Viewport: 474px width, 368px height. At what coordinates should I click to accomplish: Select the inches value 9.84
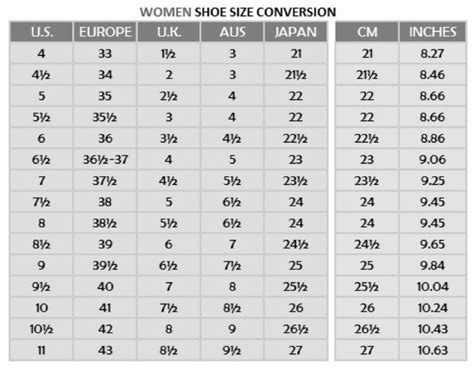[x=433, y=266]
